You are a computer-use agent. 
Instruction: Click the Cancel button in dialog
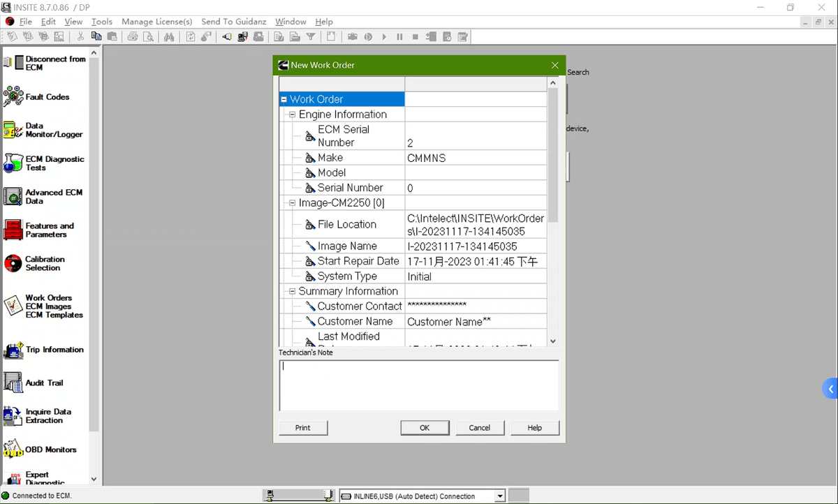pyautogui.click(x=480, y=428)
